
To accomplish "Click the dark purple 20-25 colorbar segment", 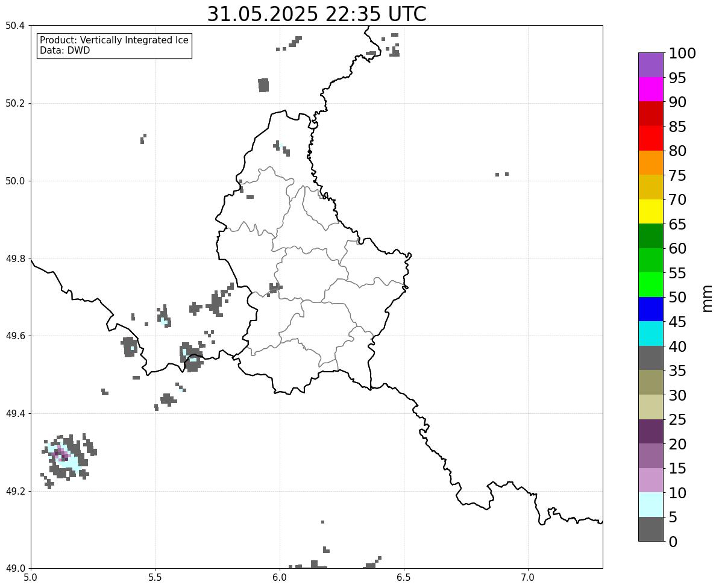I will click(x=651, y=432).
